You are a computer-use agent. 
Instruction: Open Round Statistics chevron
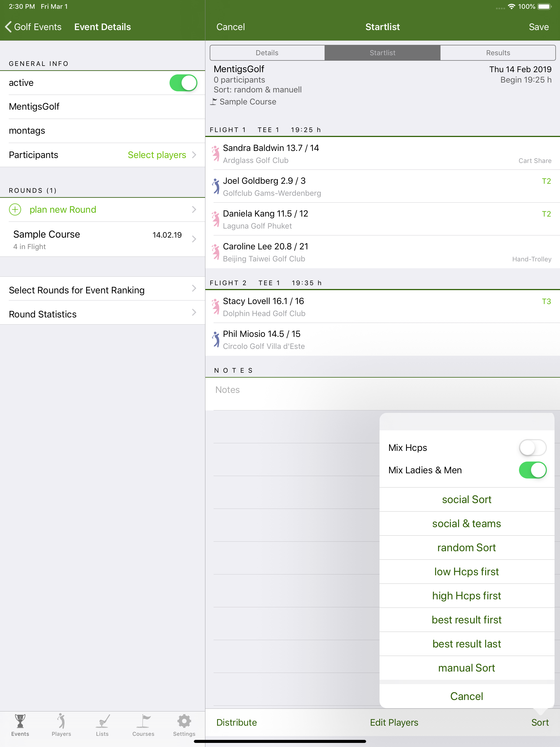click(194, 312)
